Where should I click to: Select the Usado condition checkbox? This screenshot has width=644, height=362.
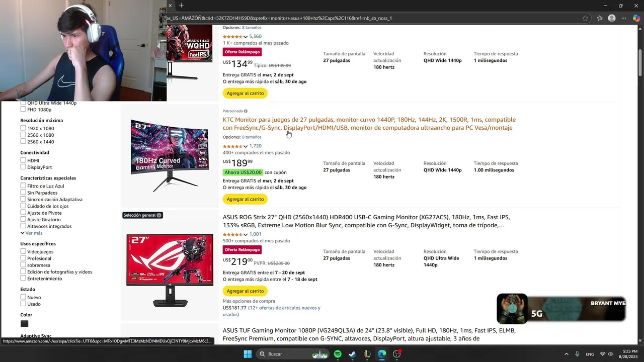pos(23,304)
